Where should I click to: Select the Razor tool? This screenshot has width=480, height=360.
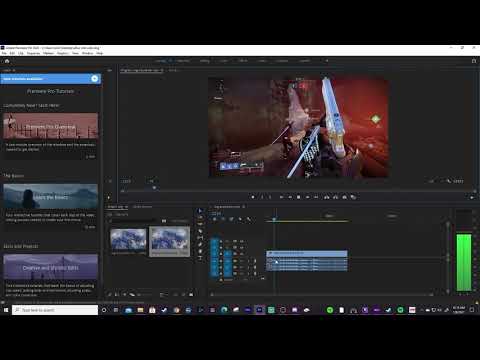200,231
